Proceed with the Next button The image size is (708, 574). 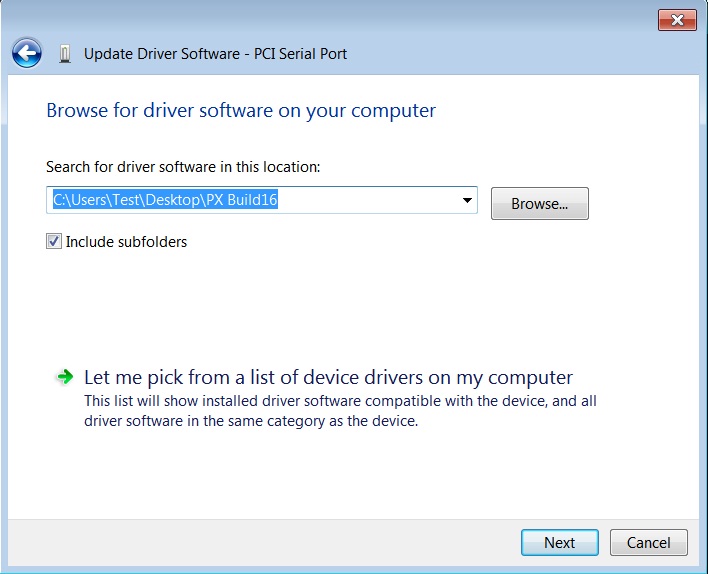click(559, 542)
